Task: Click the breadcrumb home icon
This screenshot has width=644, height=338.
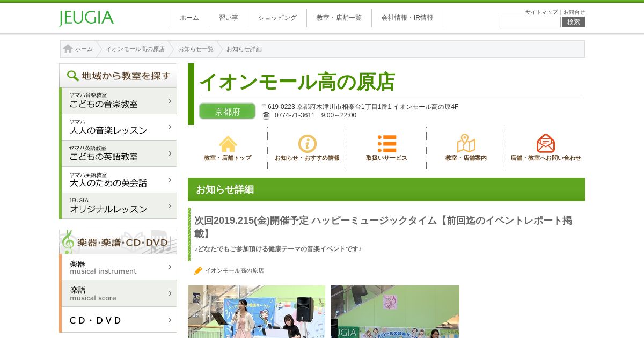Action: 68,49
